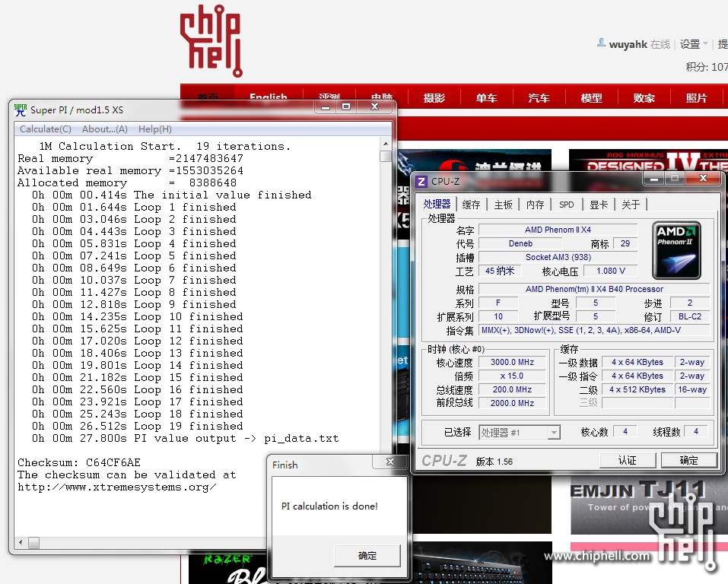
Task: Click the 插槽 field showing Socket AM3 (938)
Action: (558, 257)
